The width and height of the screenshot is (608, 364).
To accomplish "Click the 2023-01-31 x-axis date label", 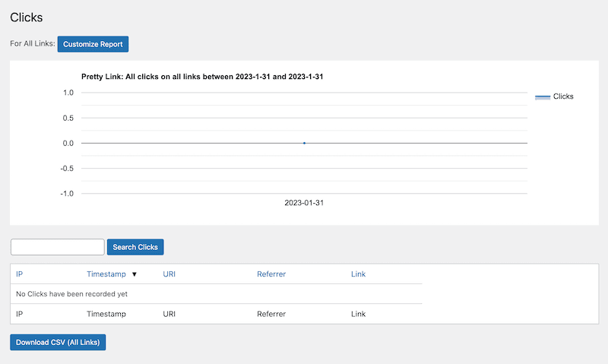I will (x=304, y=203).
